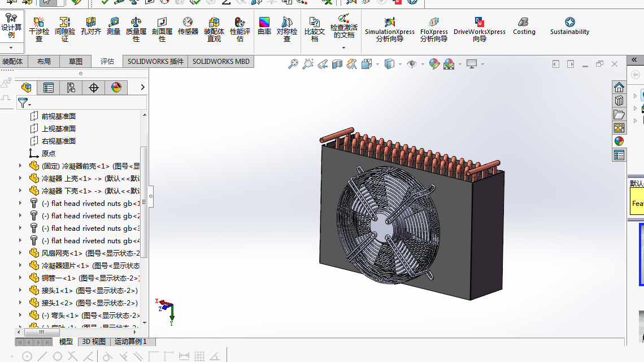Viewport: 644px width, 362px height.
Task: Select the 孔对齐 hole alignment tool
Action: (x=91, y=25)
